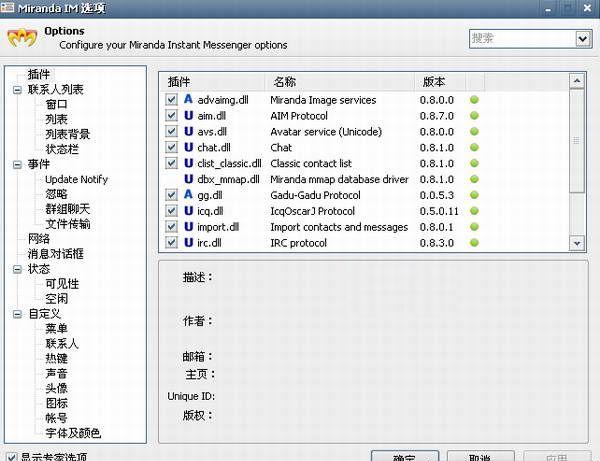Select Update Notify in the tree
Screen dimensions: 600x461
[x=77, y=179]
